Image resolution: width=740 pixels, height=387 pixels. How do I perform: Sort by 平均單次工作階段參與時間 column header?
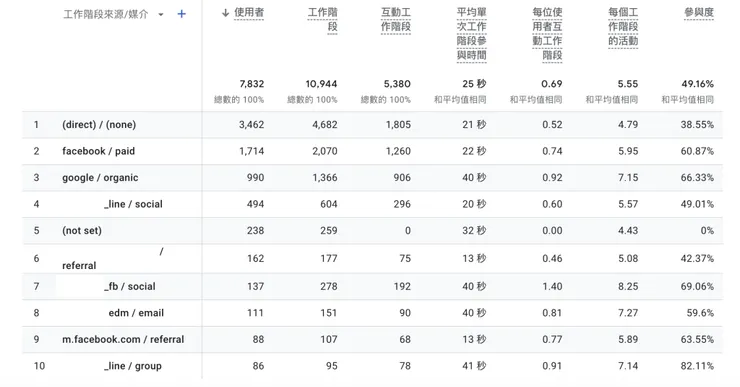(471, 34)
